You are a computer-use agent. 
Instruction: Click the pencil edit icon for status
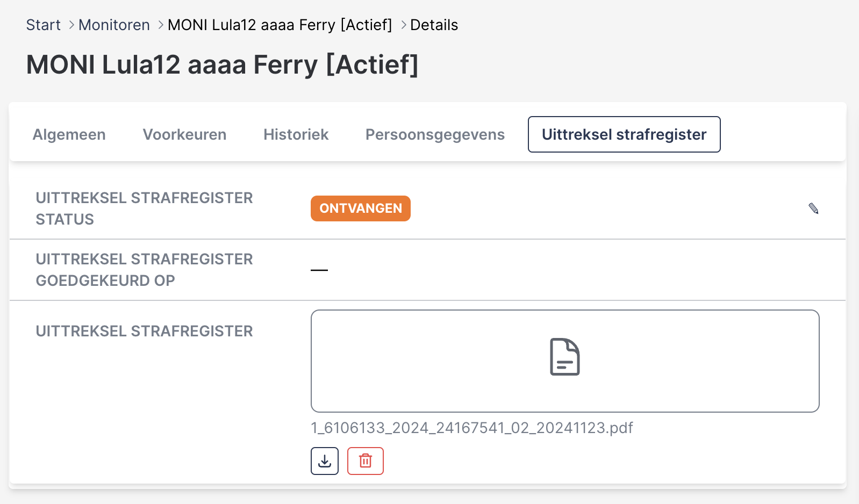point(813,208)
